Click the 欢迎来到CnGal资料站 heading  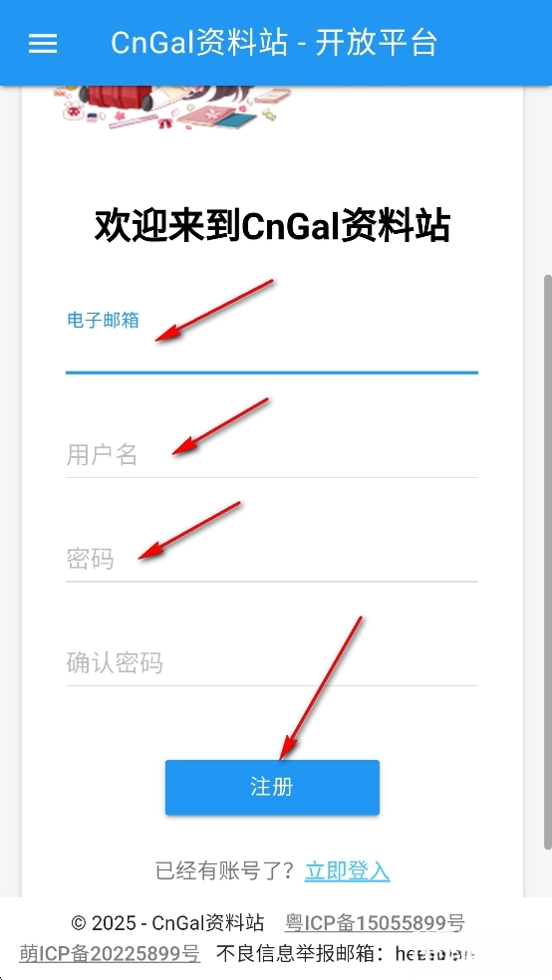pos(272,226)
